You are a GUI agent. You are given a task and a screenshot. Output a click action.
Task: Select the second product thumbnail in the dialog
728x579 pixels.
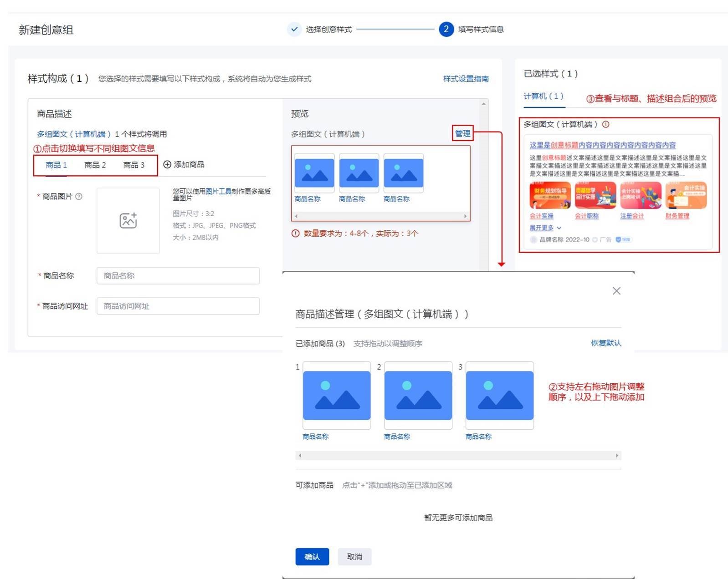coord(418,396)
